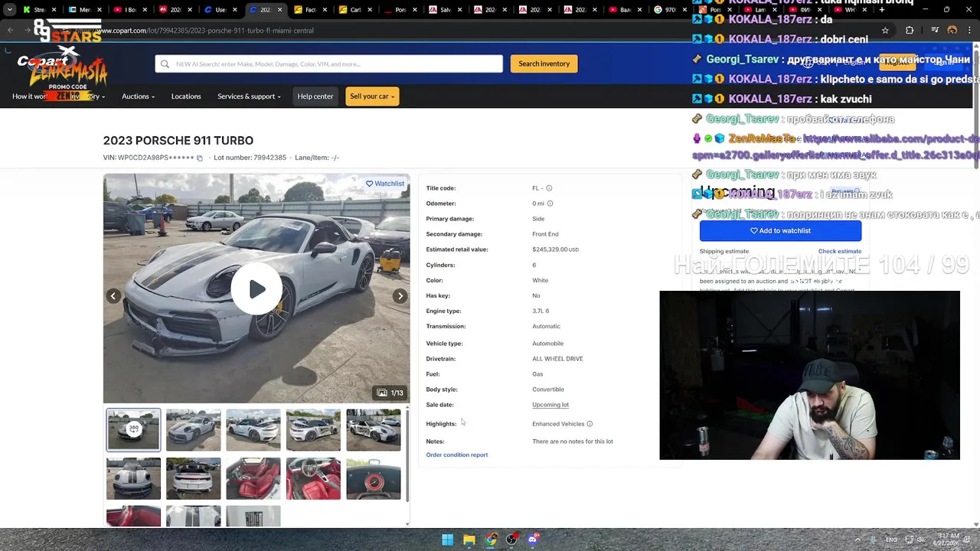Image resolution: width=980 pixels, height=551 pixels.
Task: Click the 2023 PORSCHE 911 TURBO heading
Action: (x=178, y=141)
